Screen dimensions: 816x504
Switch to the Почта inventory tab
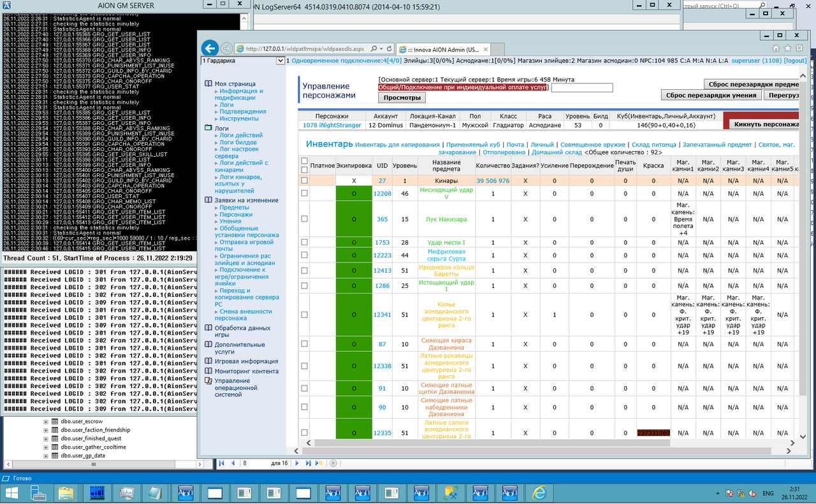[x=516, y=145]
